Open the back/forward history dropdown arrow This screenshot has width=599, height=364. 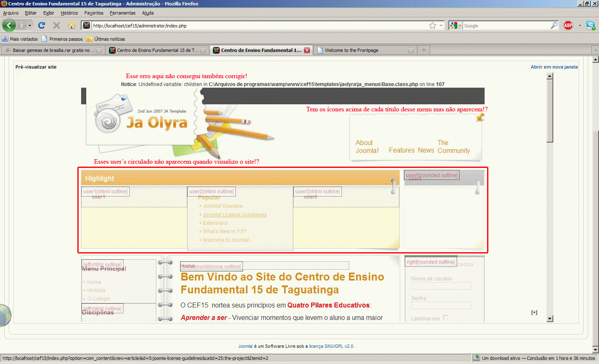pos(30,25)
